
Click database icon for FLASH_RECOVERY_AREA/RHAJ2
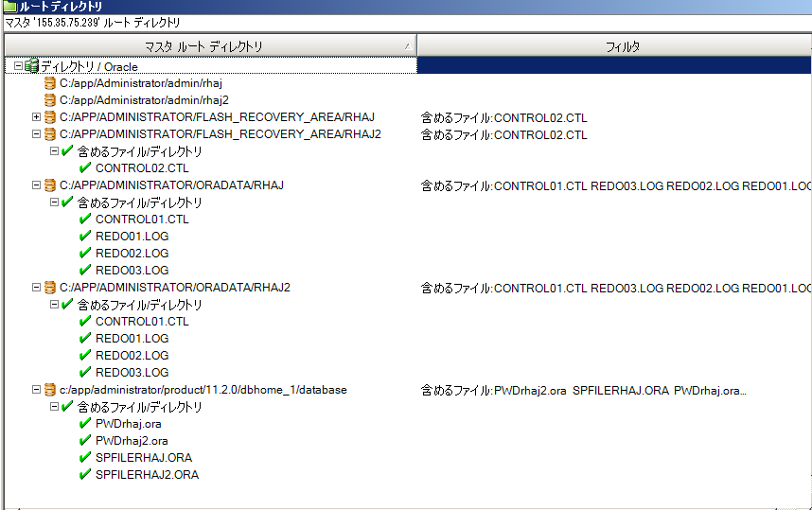(50, 134)
